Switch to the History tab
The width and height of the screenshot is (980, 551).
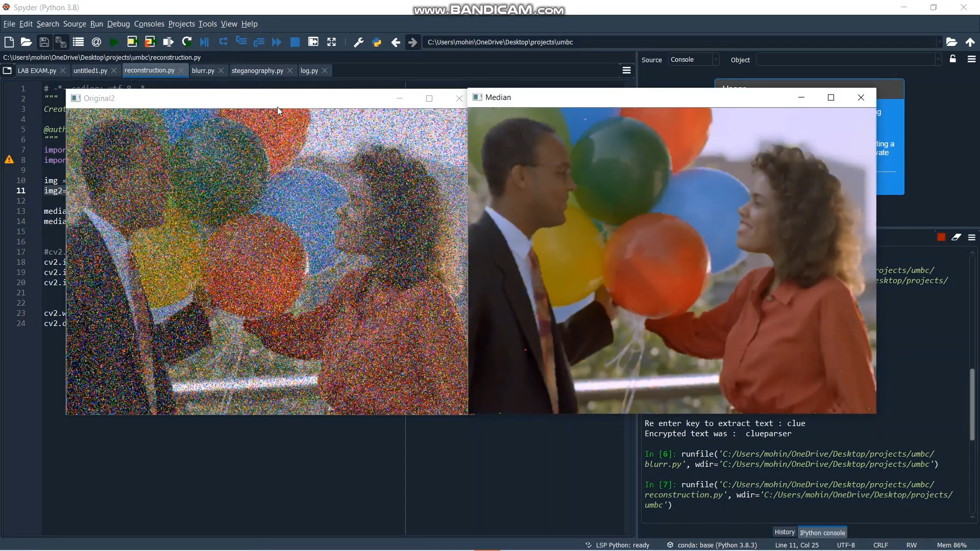coord(784,532)
